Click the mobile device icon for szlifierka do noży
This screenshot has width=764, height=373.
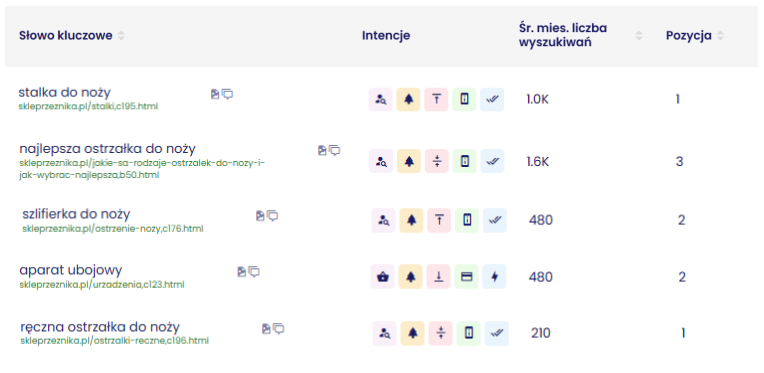[x=467, y=220]
